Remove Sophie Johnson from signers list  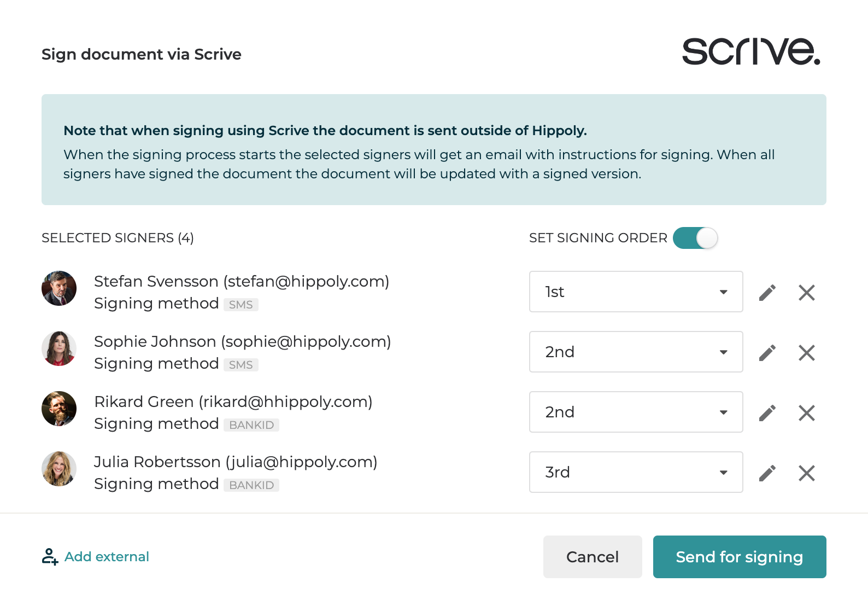807,353
